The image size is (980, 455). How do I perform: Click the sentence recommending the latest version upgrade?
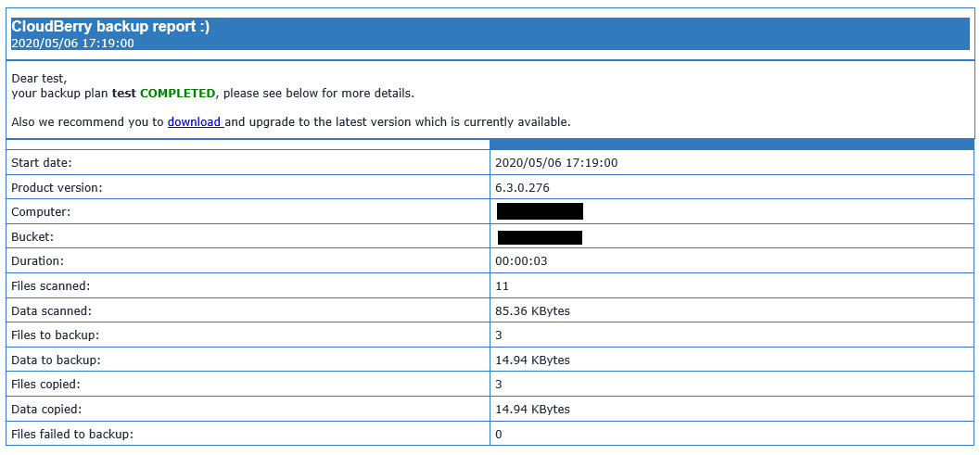click(x=291, y=122)
